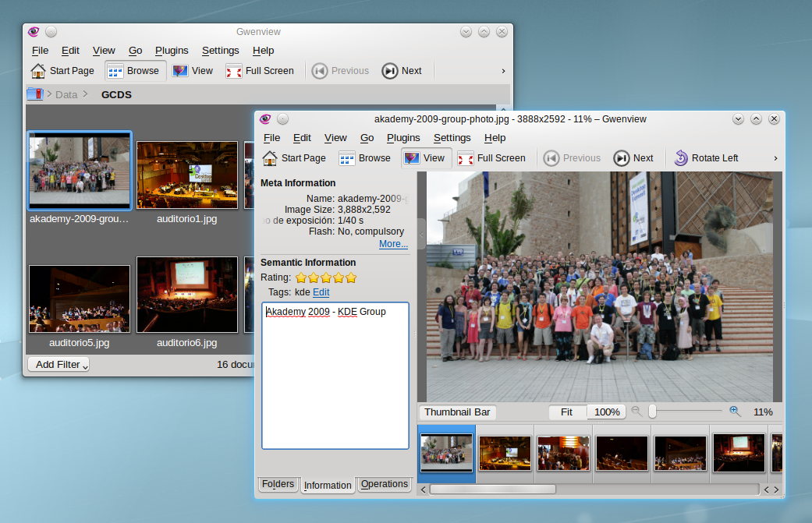The image size is (812, 523).
Task: Expand back window toolbar overflow chevron
Action: pos(503,71)
